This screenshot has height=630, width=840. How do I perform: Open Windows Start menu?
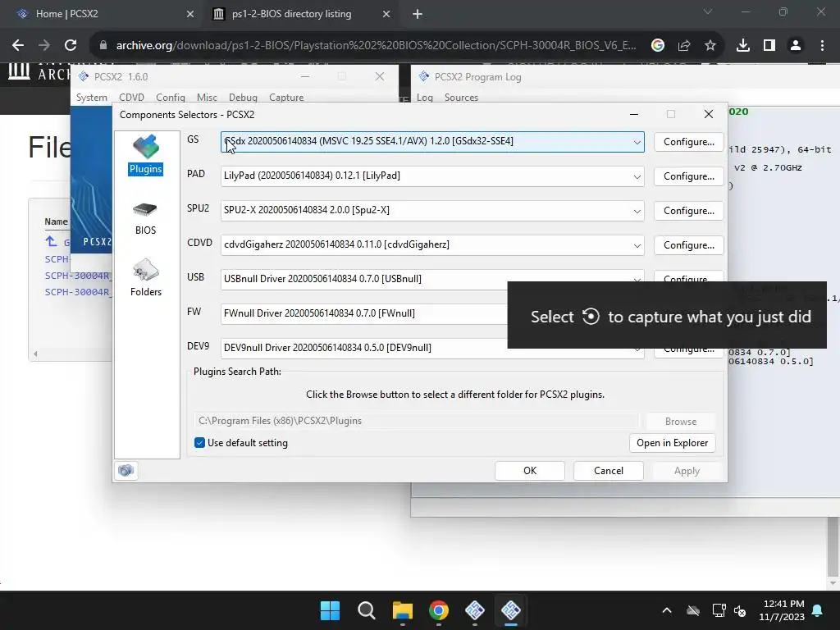tap(330, 610)
